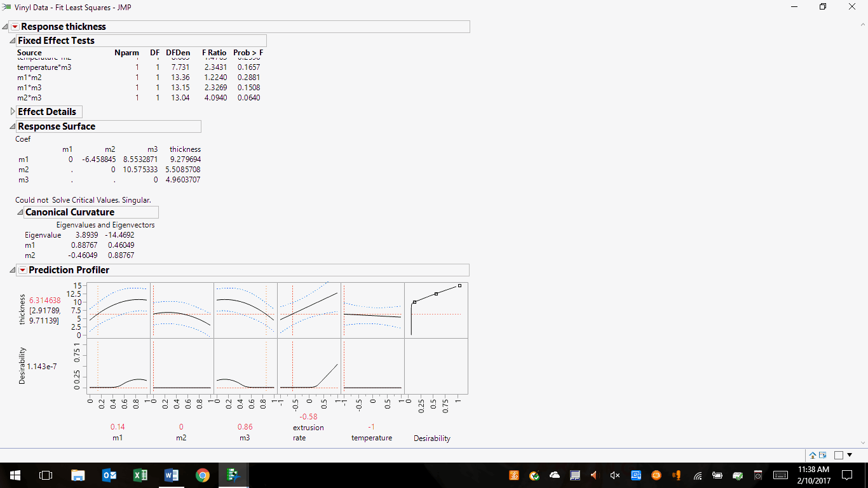This screenshot has height=488, width=868.
Task: Launch Google Chrome from the taskbar
Action: [202, 475]
